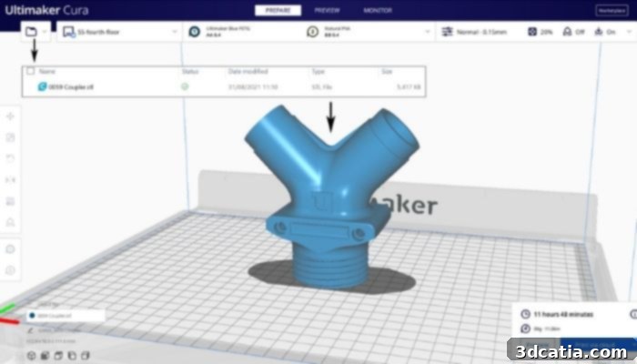Screen dimensions: 637x364
Task: Expand the open-file dropdown arrow beside folder
Action: click(x=45, y=32)
